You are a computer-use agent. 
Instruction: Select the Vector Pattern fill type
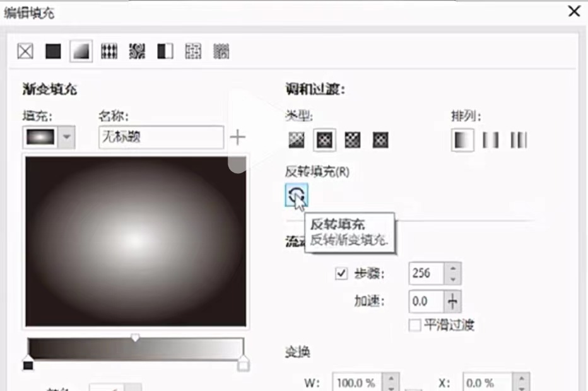[x=109, y=51]
